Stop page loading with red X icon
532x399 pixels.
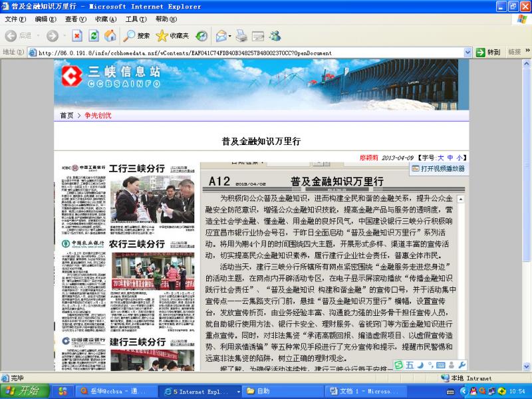click(x=77, y=36)
